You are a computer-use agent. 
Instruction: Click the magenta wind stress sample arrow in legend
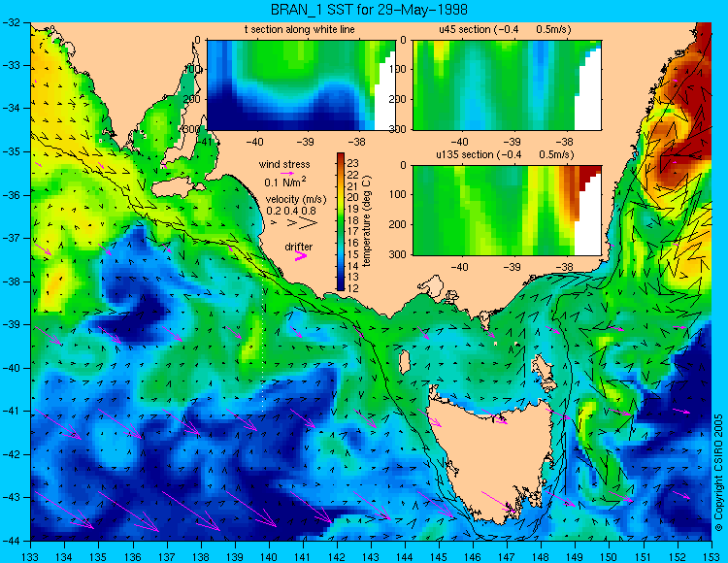(x=287, y=173)
